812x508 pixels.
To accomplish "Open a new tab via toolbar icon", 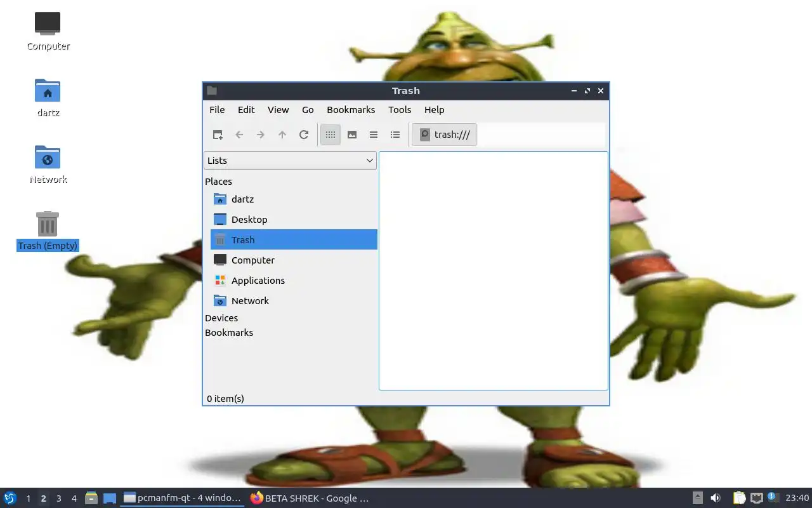I will 218,135.
